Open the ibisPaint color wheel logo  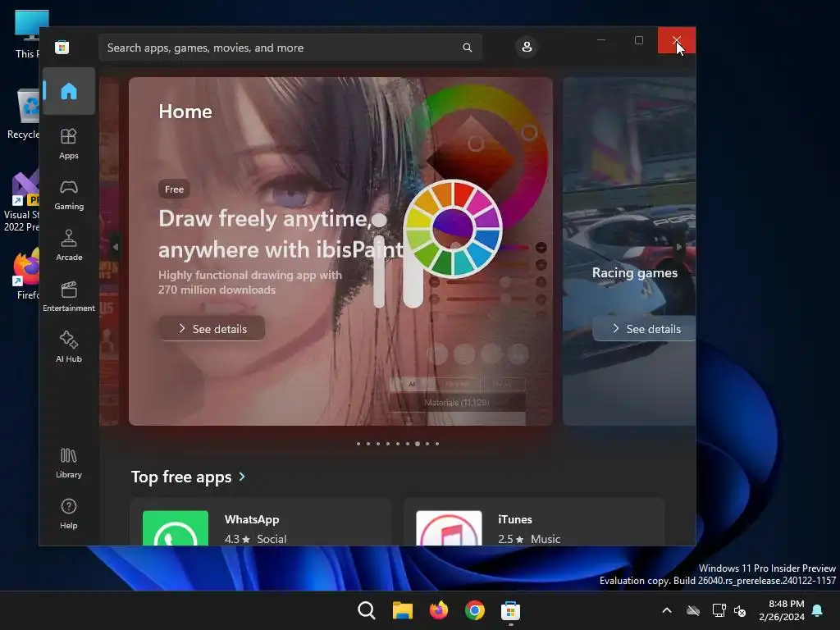pyautogui.click(x=453, y=228)
